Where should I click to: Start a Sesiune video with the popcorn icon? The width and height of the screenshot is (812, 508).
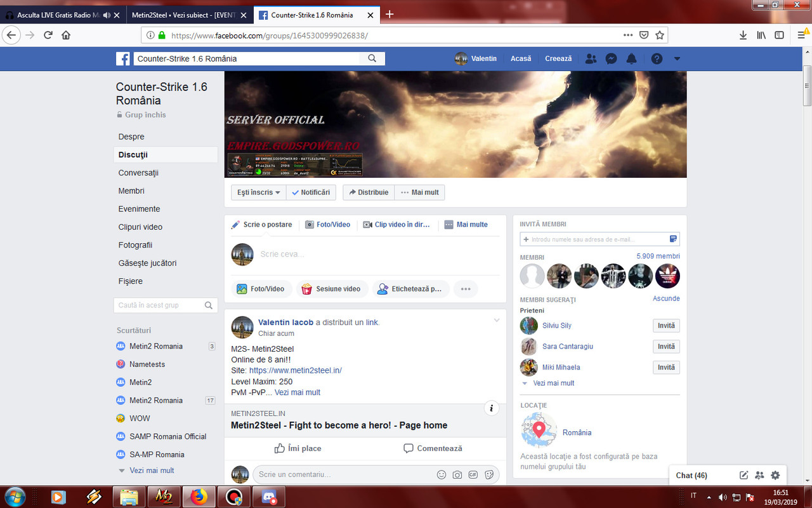(x=332, y=289)
